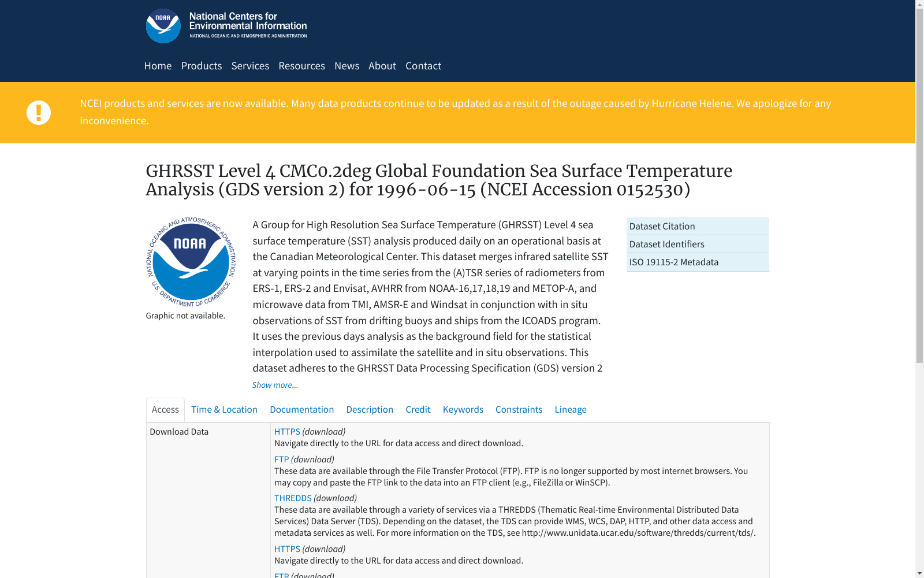Click 'Graphic not available.' caption
The image size is (924, 578).
point(185,316)
